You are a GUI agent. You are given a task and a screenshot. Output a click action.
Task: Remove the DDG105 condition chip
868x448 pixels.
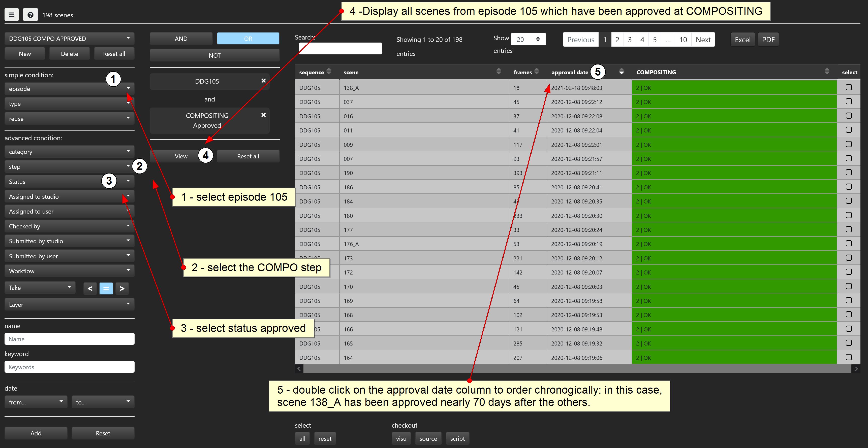(x=263, y=81)
